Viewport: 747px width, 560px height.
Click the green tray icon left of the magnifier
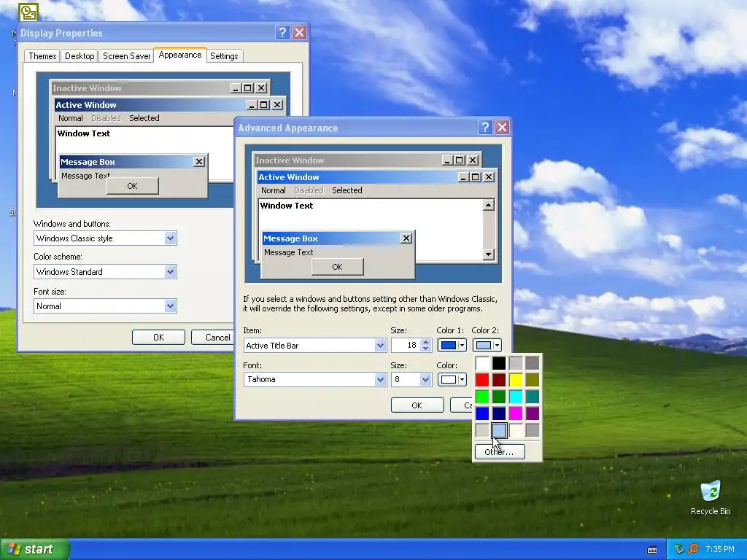pyautogui.click(x=679, y=549)
